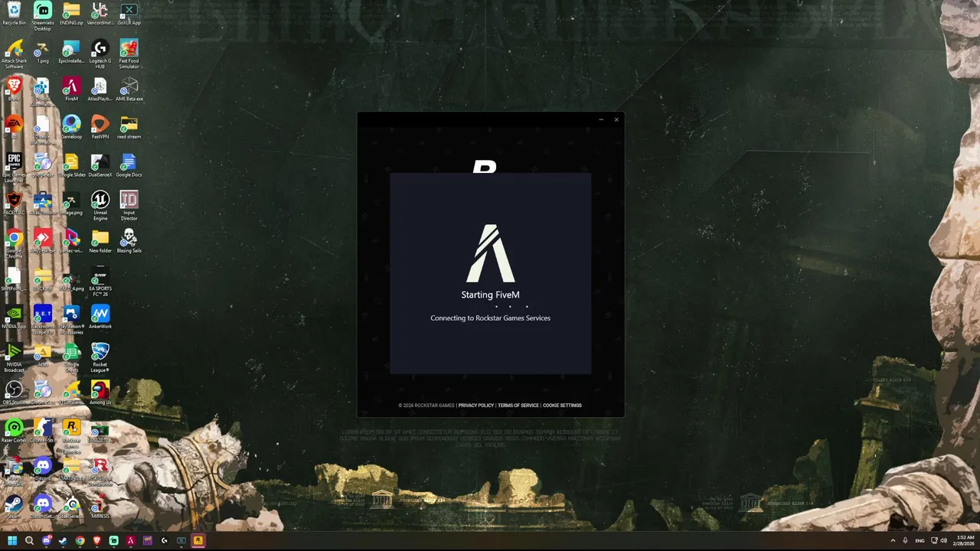Open Gameloop from the desktop
980x551 pixels.
(x=71, y=128)
